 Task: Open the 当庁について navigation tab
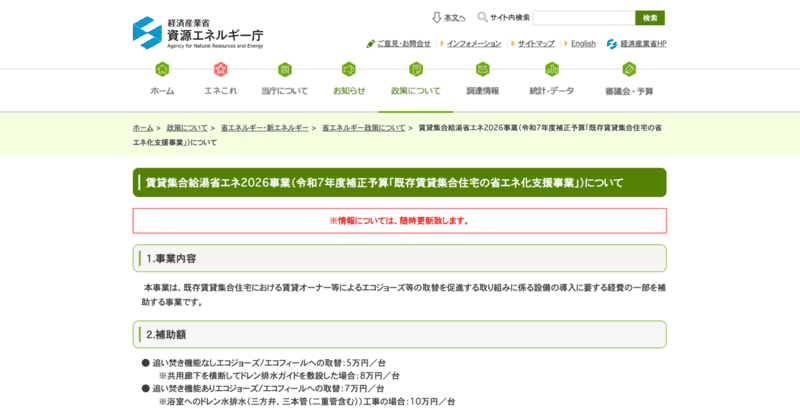tap(285, 91)
